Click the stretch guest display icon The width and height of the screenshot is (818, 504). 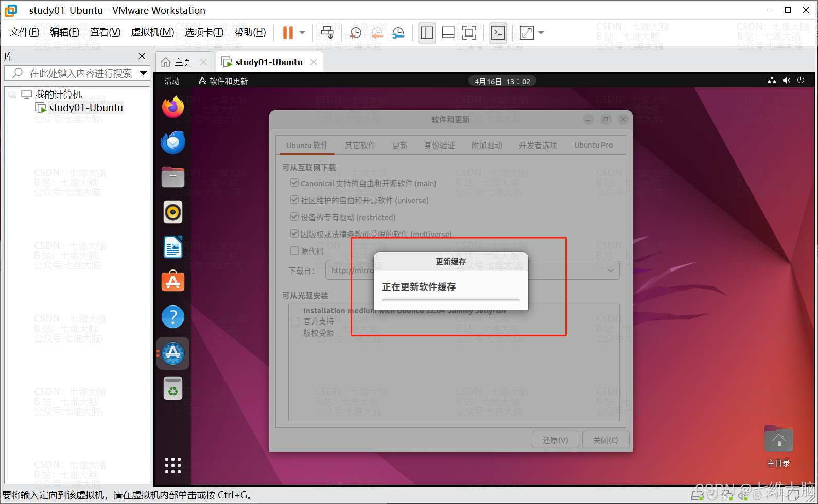tap(527, 33)
